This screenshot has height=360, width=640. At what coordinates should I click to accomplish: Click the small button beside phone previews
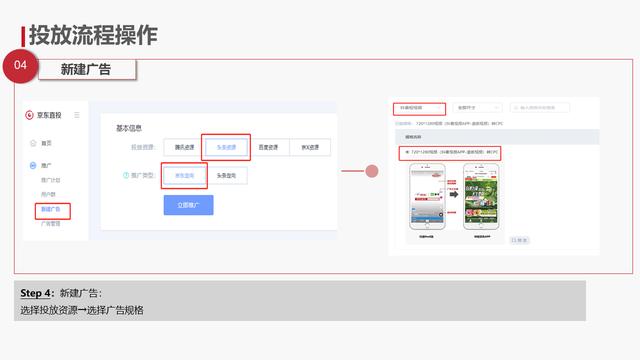pos(520,240)
